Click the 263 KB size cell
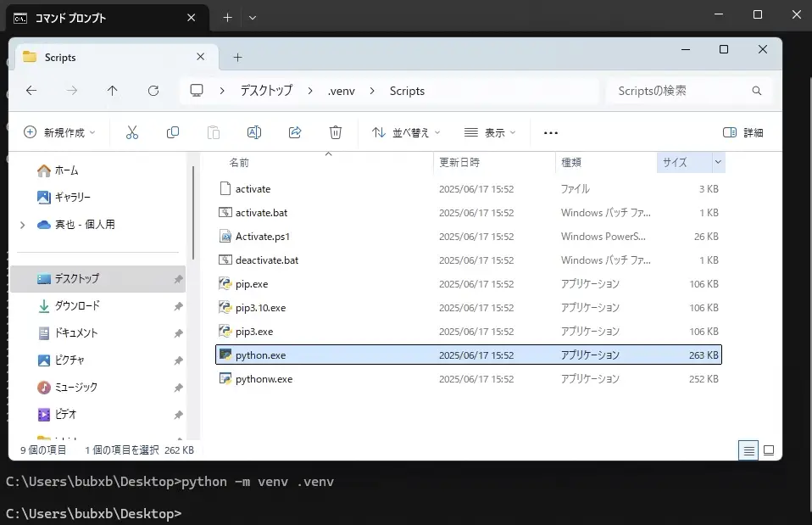The height and width of the screenshot is (525, 812). [x=704, y=355]
